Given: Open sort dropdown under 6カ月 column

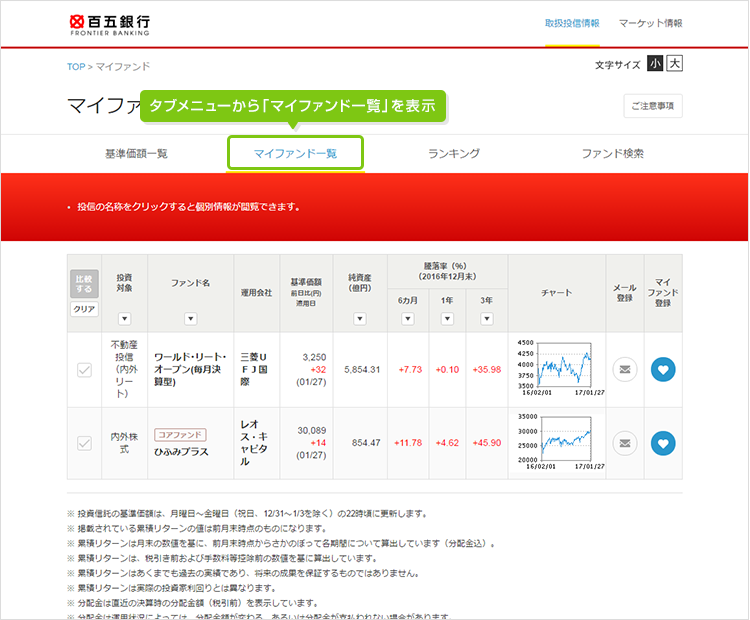Looking at the screenshot, I should (x=408, y=319).
